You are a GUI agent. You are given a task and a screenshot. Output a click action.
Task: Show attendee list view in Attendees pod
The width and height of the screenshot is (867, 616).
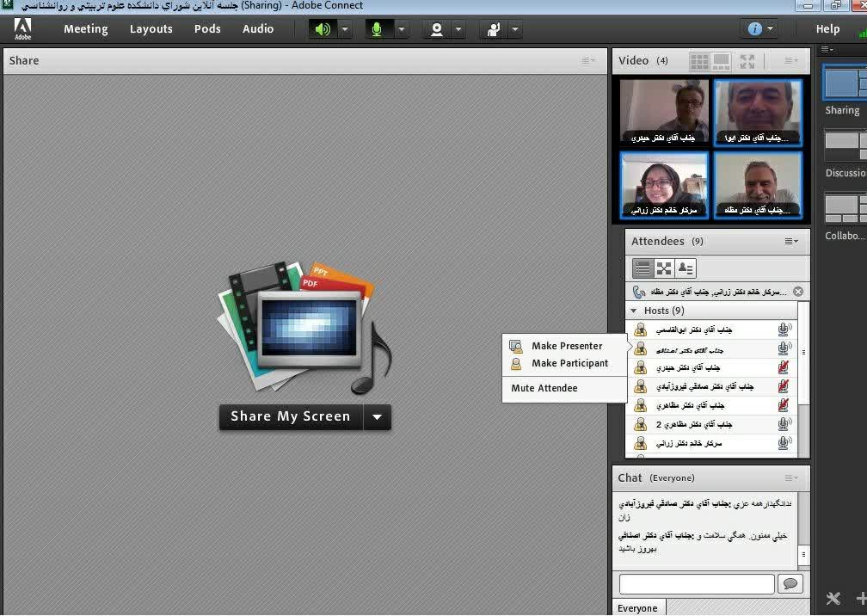point(642,268)
